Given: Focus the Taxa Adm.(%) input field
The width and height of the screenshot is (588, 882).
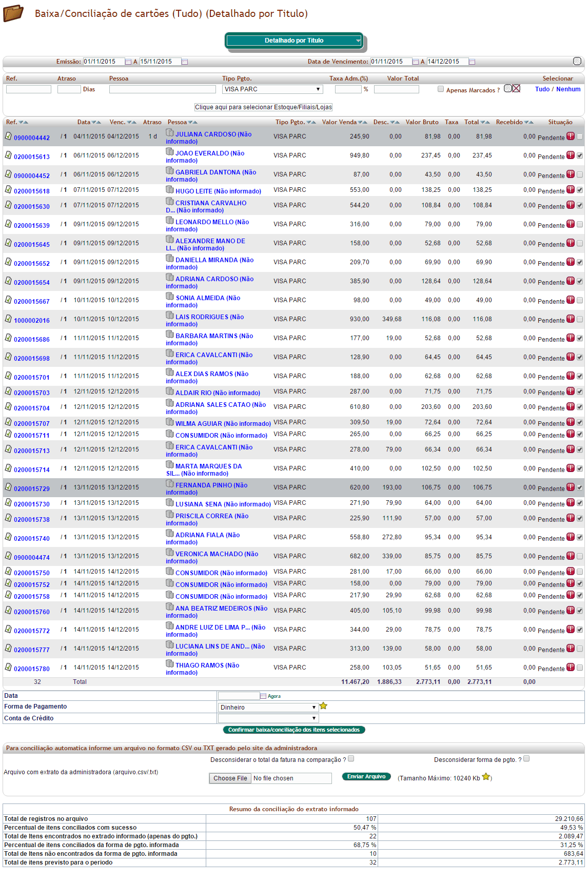Looking at the screenshot, I should tap(348, 89).
